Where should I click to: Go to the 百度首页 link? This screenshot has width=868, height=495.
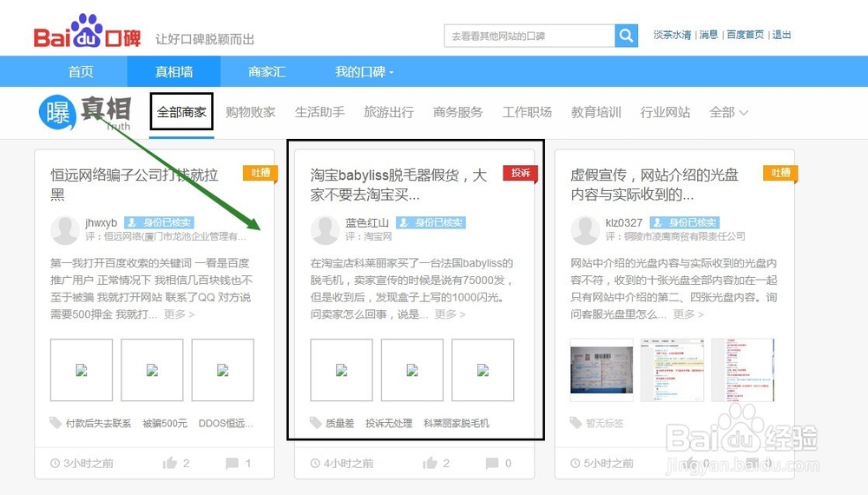(745, 35)
